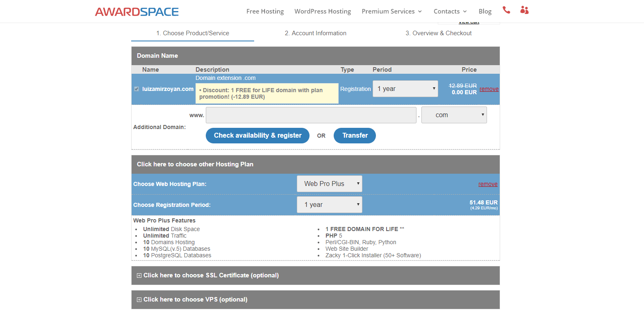The width and height of the screenshot is (644, 313).
Task: Open the Contacts menu
Action: coord(450,11)
